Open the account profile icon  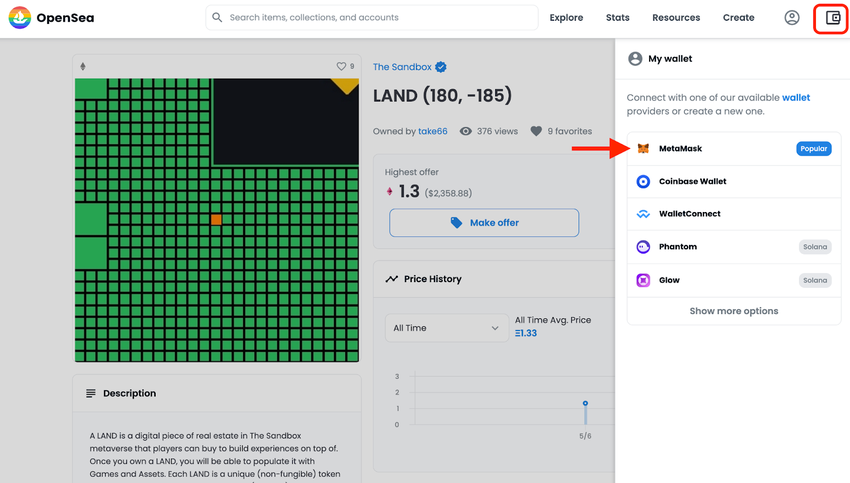click(791, 18)
